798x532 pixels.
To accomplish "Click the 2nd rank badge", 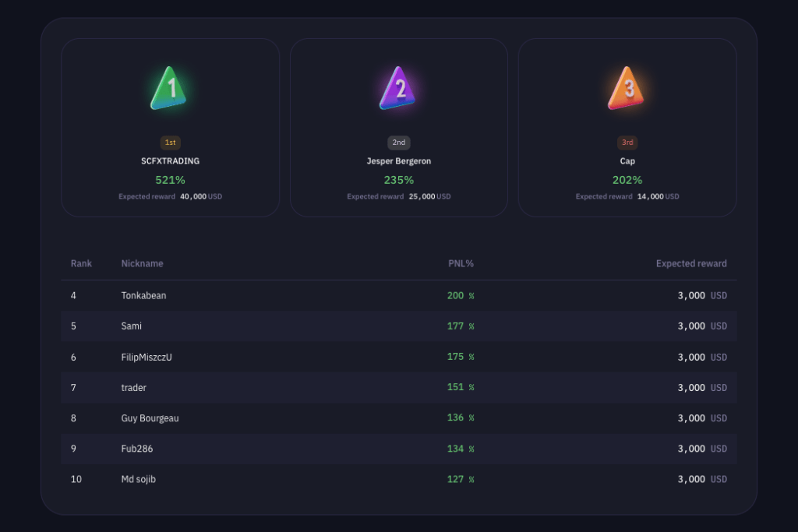I will pos(398,143).
